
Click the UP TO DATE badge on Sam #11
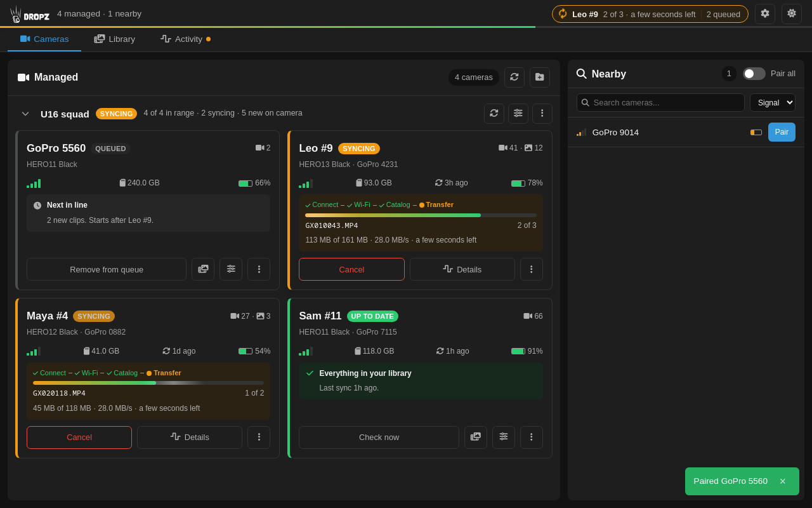tap(372, 316)
